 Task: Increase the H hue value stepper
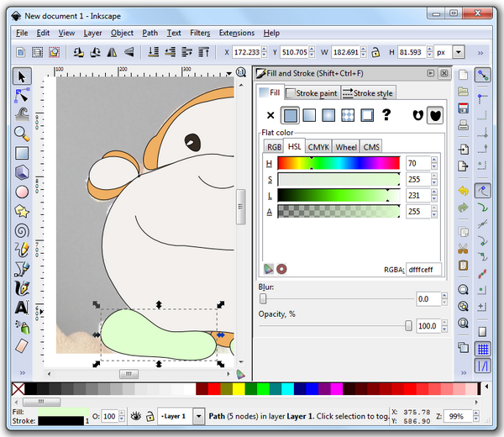pos(434,160)
